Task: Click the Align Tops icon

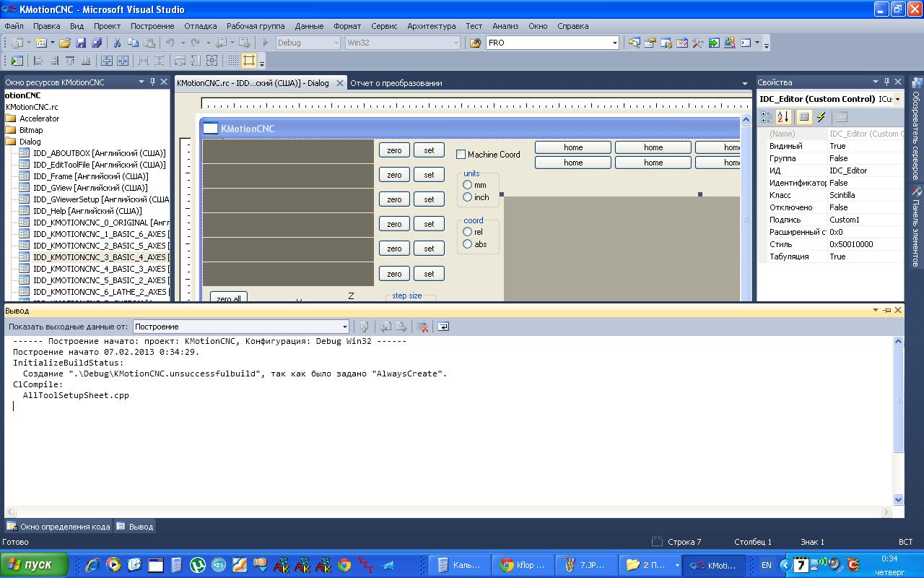Action: [x=70, y=61]
